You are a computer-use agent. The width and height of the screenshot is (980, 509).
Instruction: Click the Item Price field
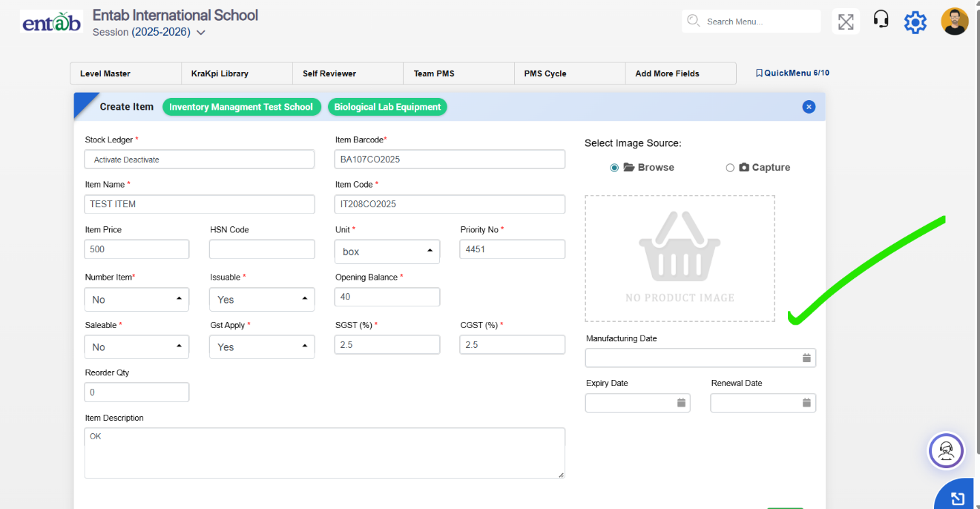137,249
